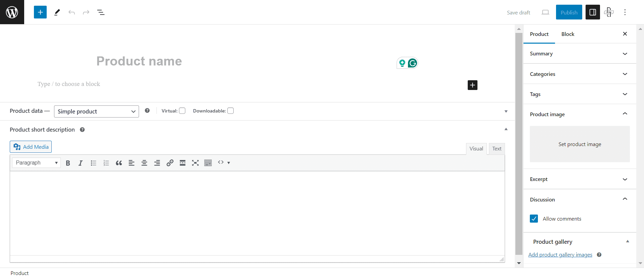Click the product gallery help icon
644x277 pixels.
pyautogui.click(x=599, y=255)
